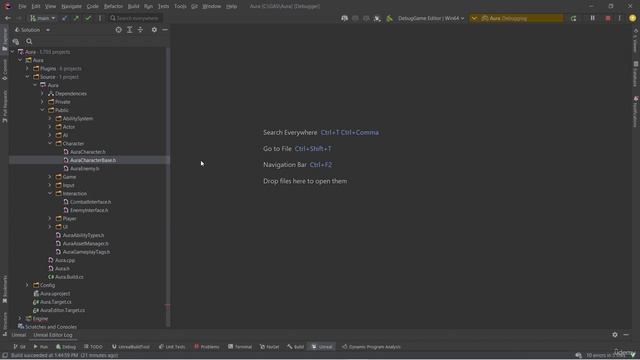This screenshot has width=640, height=360.
Task: Open bottom panel gear settings
Action: coord(615,335)
